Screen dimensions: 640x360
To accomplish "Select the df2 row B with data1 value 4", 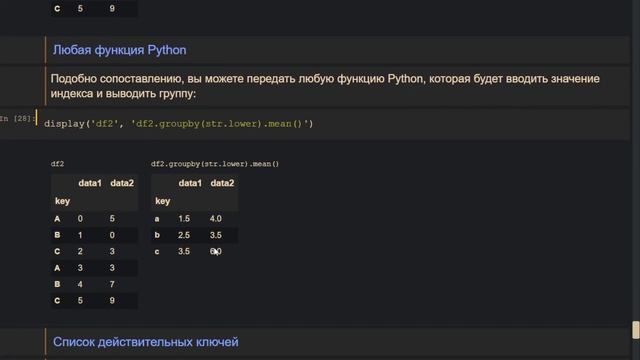I will (x=94, y=284).
